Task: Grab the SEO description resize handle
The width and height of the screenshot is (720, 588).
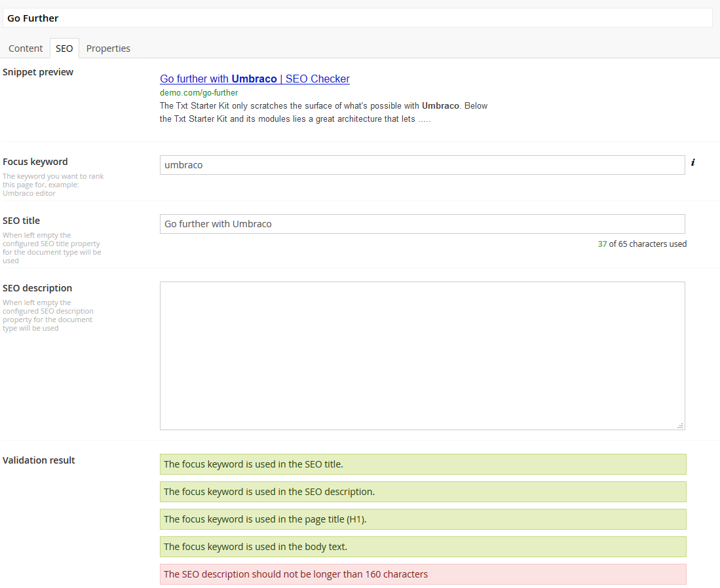Action: [x=680, y=426]
